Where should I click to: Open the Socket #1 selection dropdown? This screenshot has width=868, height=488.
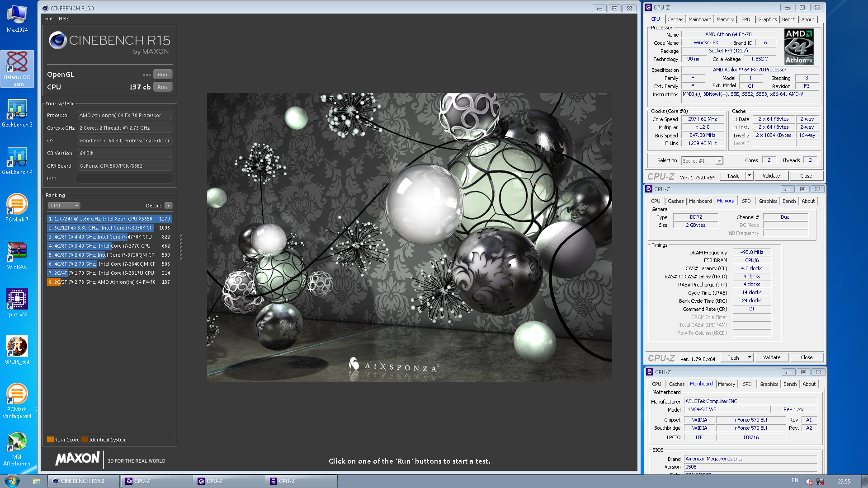702,161
